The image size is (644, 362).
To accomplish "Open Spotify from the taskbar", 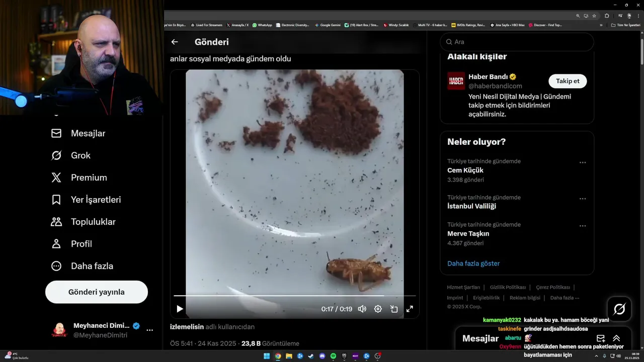I will 333,356.
